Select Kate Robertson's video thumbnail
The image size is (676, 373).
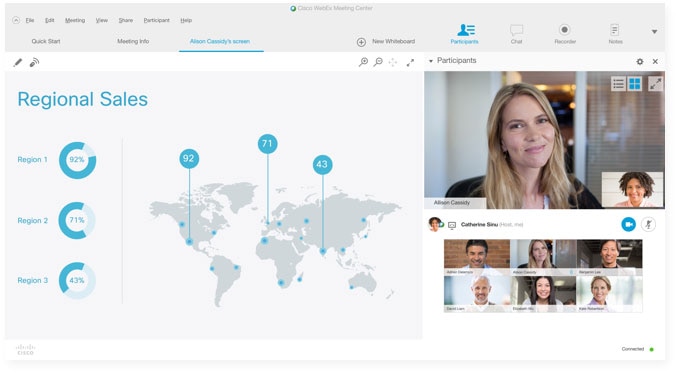tap(609, 294)
